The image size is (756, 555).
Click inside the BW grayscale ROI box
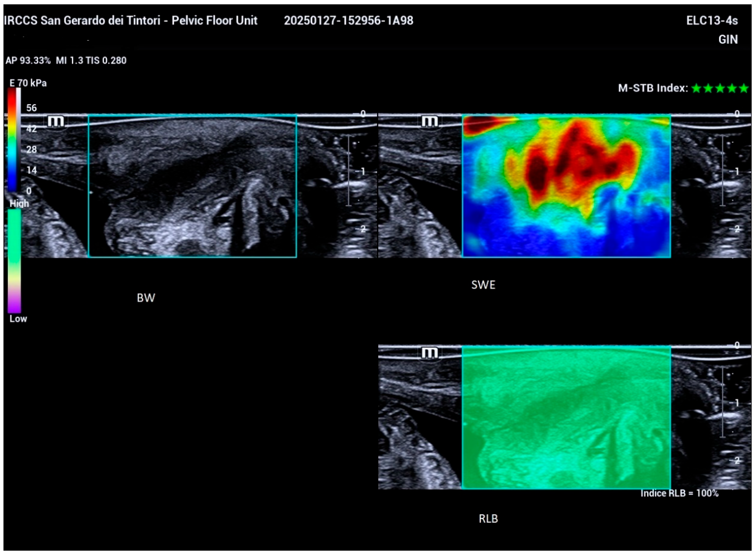(192, 186)
